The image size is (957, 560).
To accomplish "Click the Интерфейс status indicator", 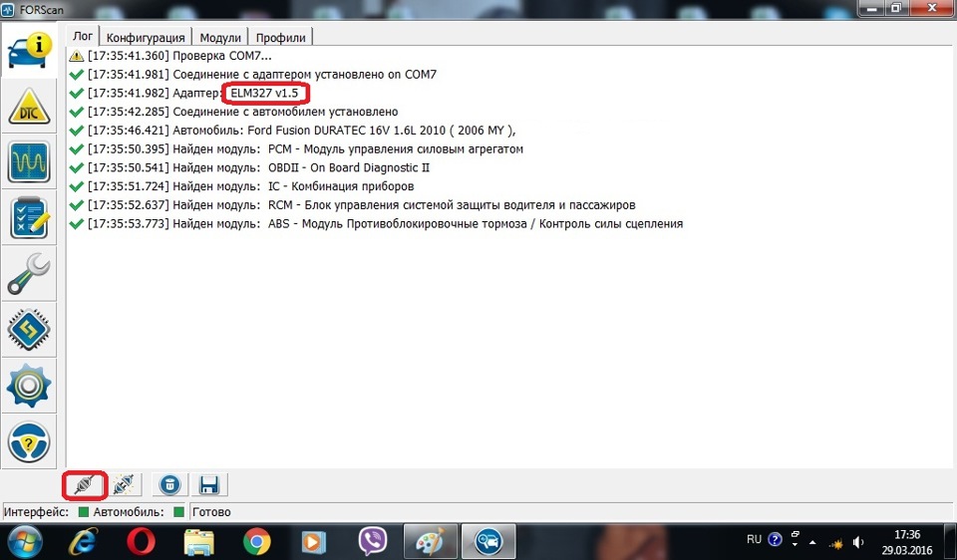I will pyautogui.click(x=84, y=512).
